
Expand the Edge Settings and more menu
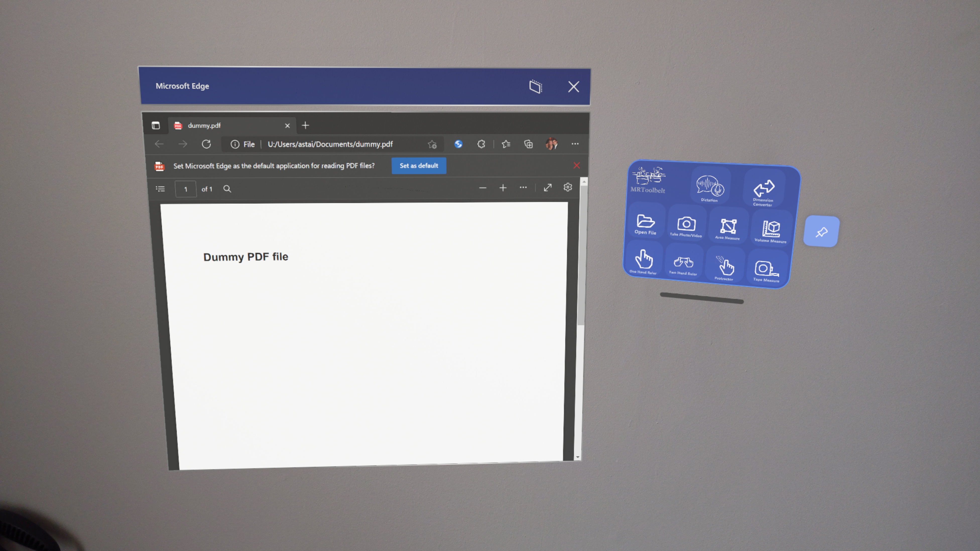575,144
